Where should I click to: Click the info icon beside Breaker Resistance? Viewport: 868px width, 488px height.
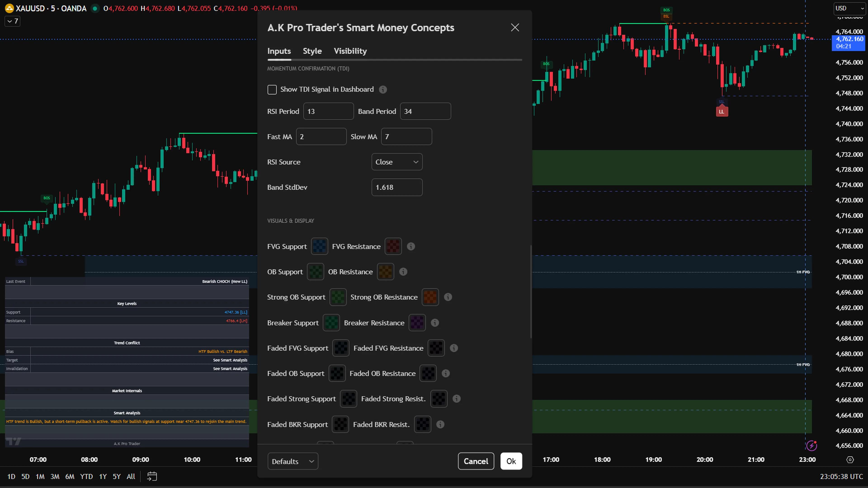pyautogui.click(x=435, y=323)
